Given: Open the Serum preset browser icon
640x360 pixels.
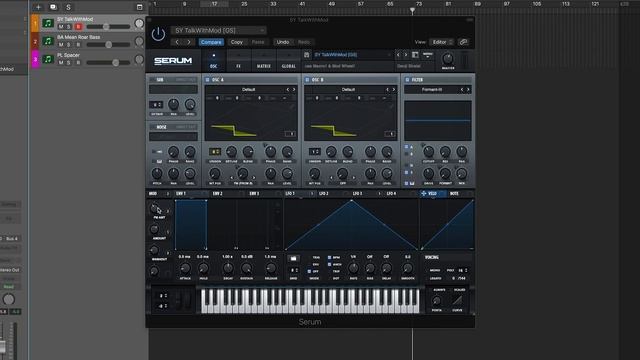Looking at the screenshot, I should 415,55.
